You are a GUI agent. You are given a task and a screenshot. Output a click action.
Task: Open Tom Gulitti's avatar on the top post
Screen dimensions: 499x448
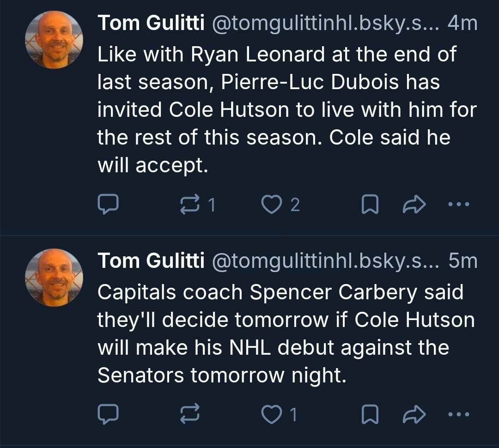pyautogui.click(x=54, y=40)
